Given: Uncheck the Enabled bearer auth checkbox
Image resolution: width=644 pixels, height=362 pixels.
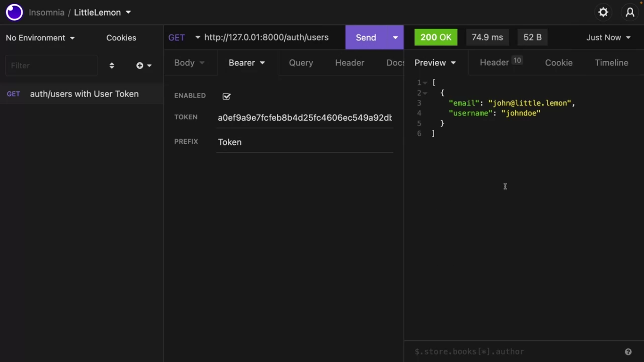Looking at the screenshot, I should (226, 96).
